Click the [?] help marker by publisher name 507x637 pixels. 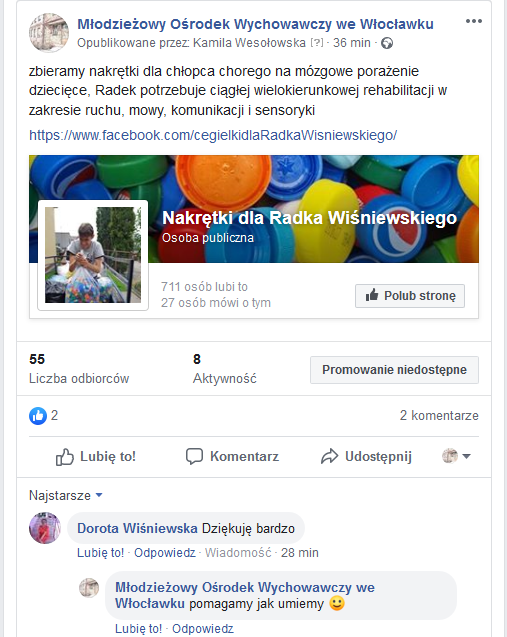pos(316,43)
